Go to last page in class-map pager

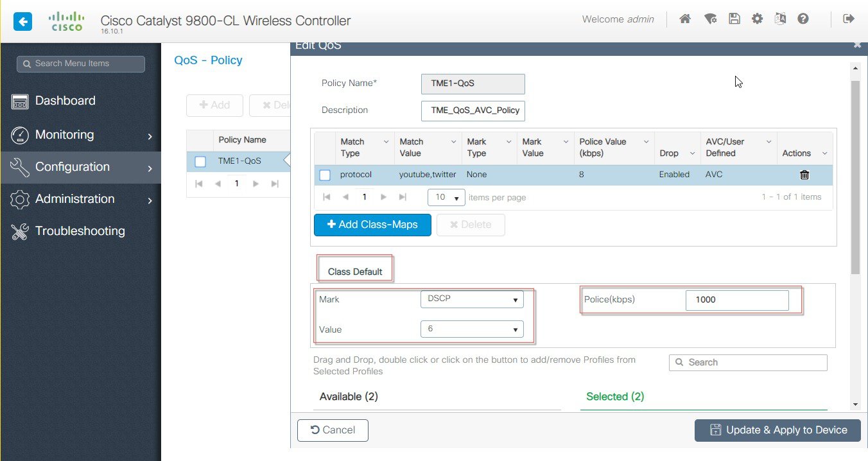pos(403,197)
